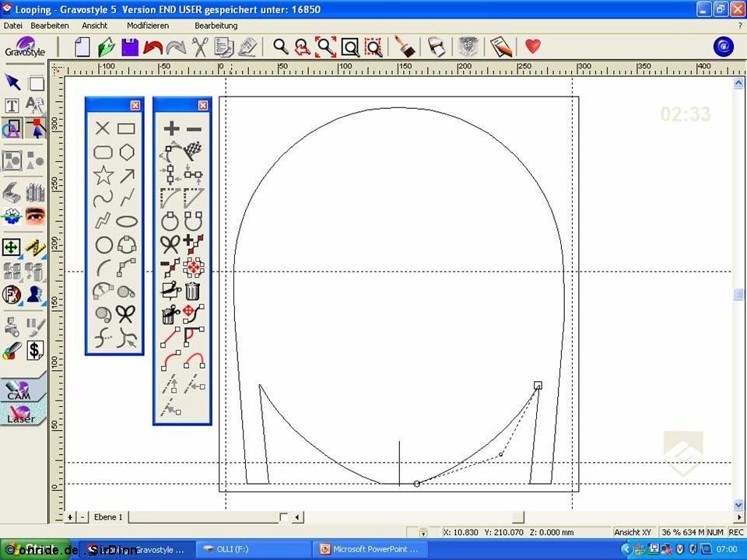This screenshot has width=747, height=560.
Task: Click the paintbrush toolbar icon
Action: (405, 47)
